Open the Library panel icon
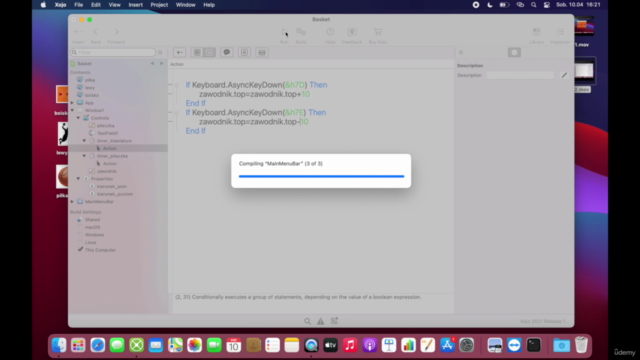This screenshot has height=360, width=640. click(536, 32)
